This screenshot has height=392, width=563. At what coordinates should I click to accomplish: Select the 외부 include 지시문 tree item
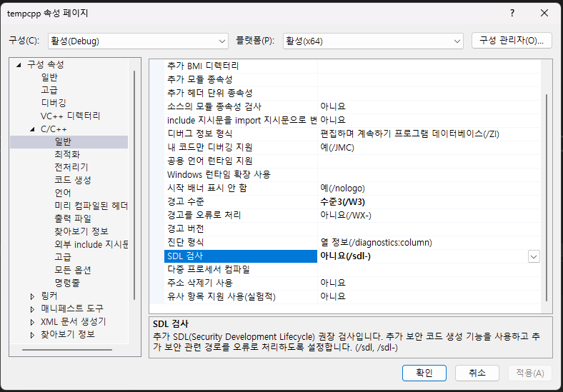tap(91, 244)
